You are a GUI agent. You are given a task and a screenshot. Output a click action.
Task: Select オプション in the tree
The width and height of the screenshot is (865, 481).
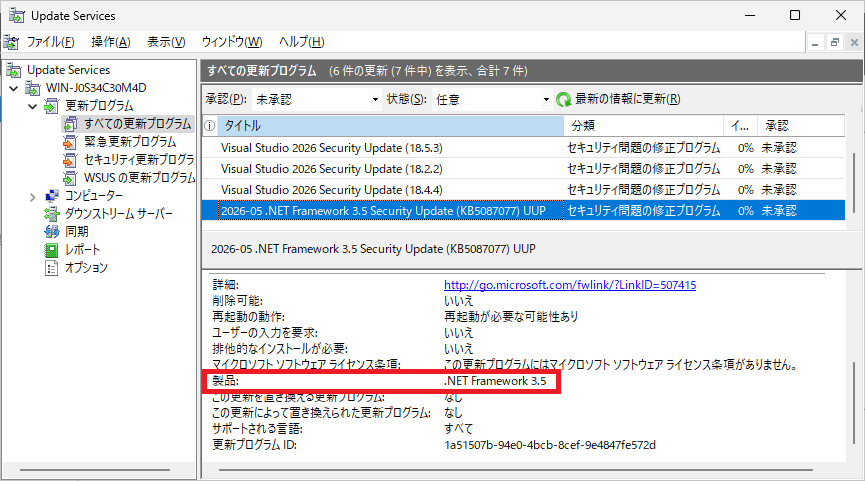pyautogui.click(x=86, y=268)
